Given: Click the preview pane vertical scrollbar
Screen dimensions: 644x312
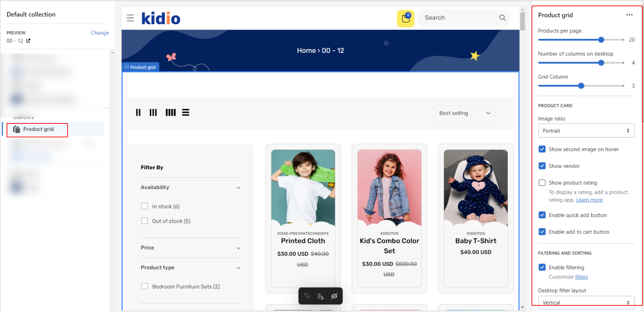Looking at the screenshot, I should point(522,21).
